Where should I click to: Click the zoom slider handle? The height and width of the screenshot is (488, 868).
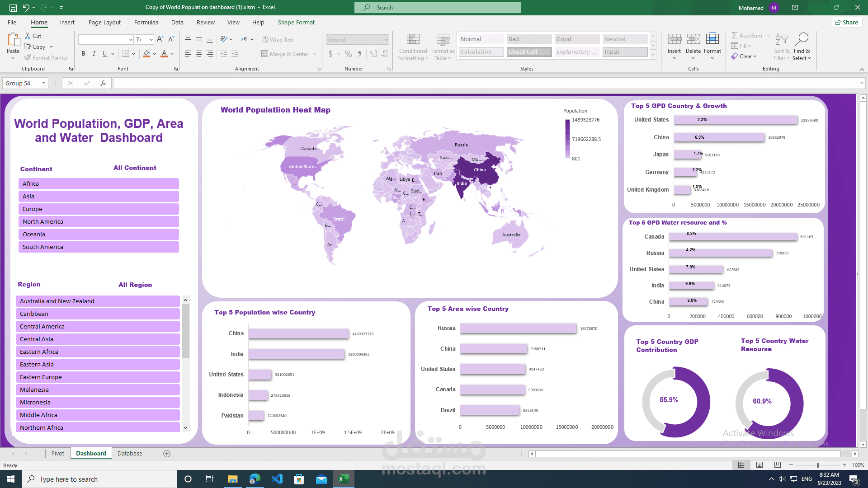[818, 465]
